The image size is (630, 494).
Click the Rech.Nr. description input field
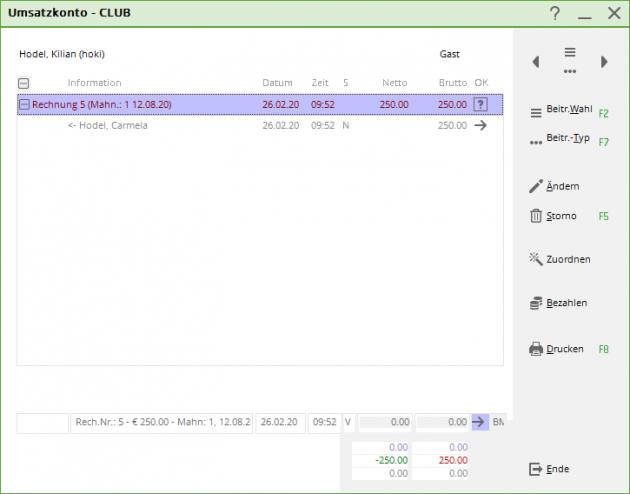coord(162,423)
